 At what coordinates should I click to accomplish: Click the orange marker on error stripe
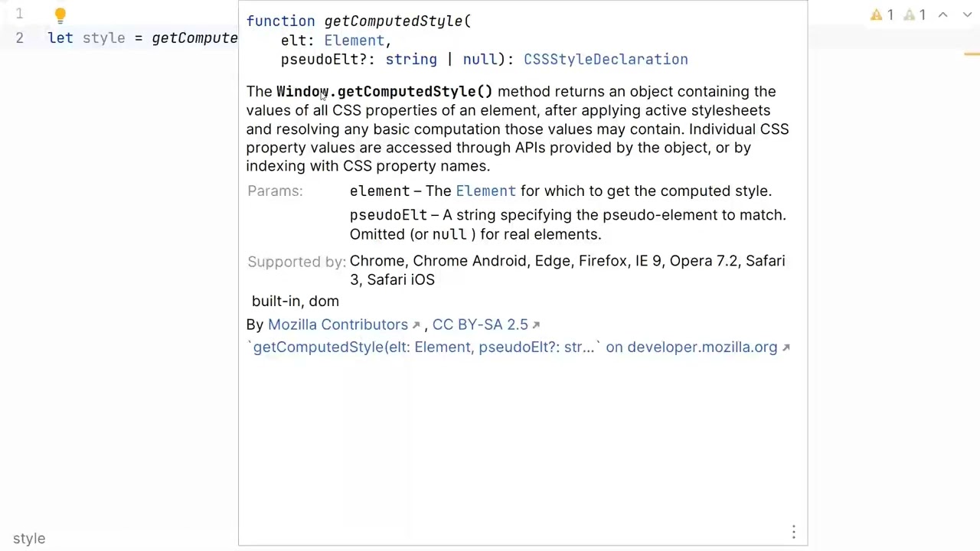click(x=972, y=54)
